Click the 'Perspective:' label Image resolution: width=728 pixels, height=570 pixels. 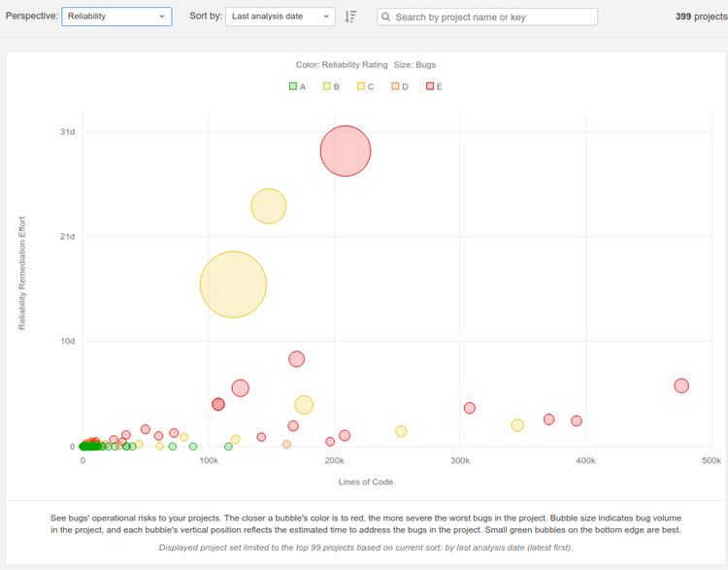(x=32, y=16)
